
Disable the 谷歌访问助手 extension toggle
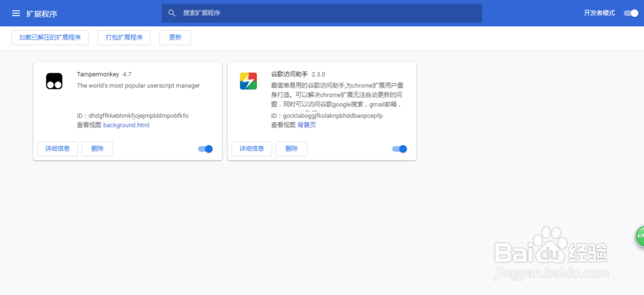click(x=400, y=149)
